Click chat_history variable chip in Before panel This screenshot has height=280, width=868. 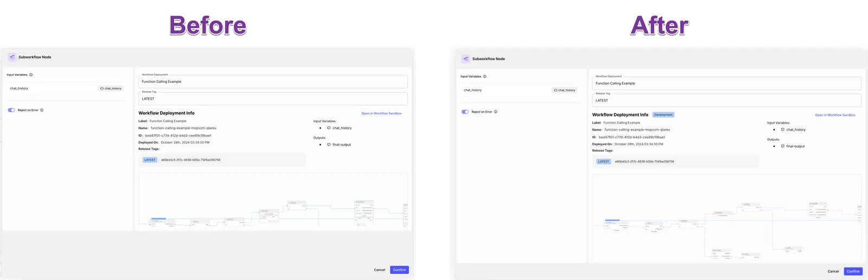pyautogui.click(x=111, y=88)
